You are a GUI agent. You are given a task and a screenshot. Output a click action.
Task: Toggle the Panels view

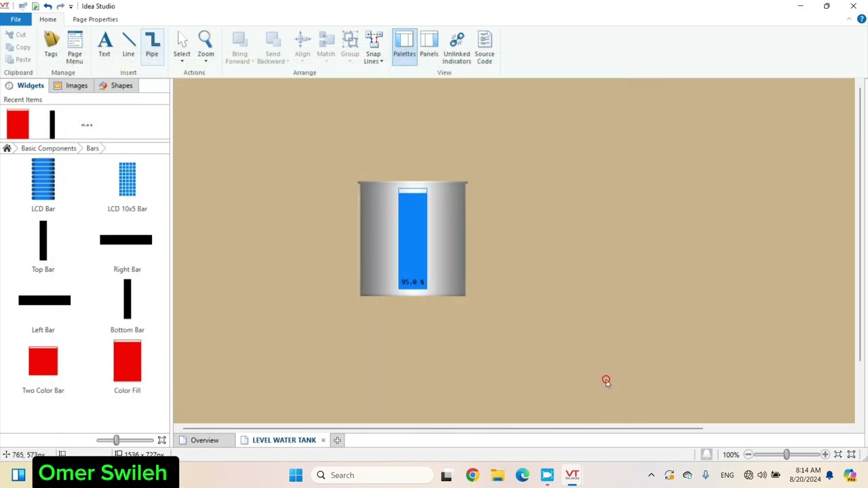pyautogui.click(x=429, y=45)
